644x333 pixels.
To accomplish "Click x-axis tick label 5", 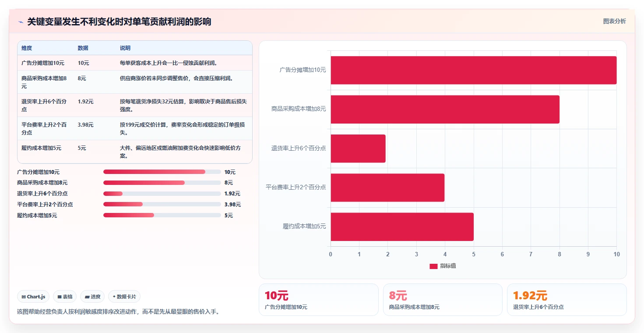I will (474, 254).
